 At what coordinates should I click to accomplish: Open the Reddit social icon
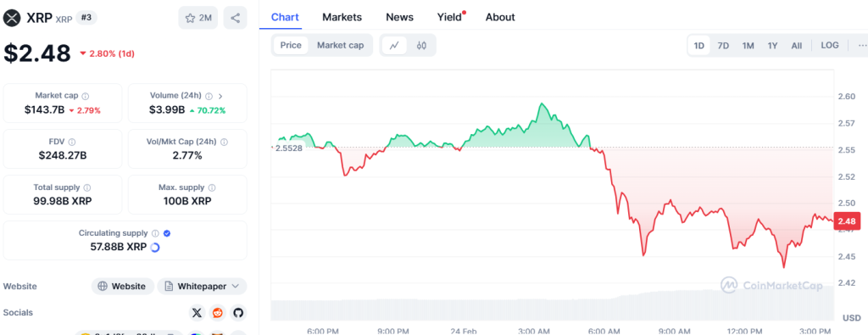[x=218, y=313]
